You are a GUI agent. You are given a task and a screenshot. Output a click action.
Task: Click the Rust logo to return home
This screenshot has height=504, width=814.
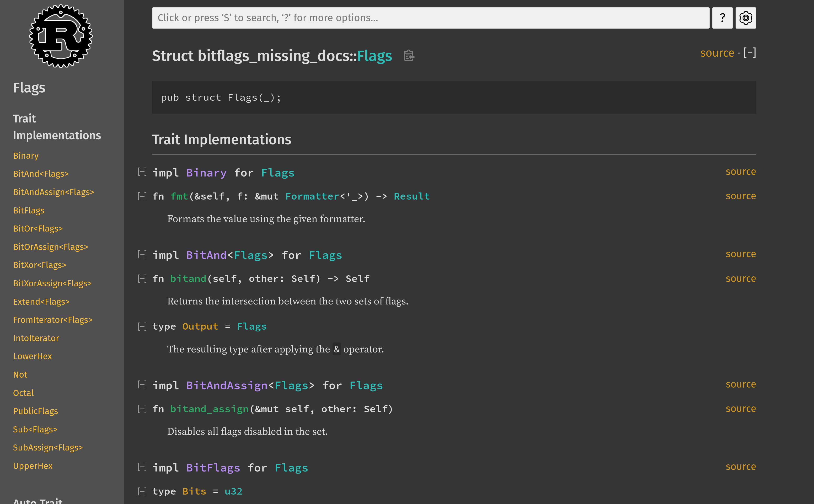(61, 36)
